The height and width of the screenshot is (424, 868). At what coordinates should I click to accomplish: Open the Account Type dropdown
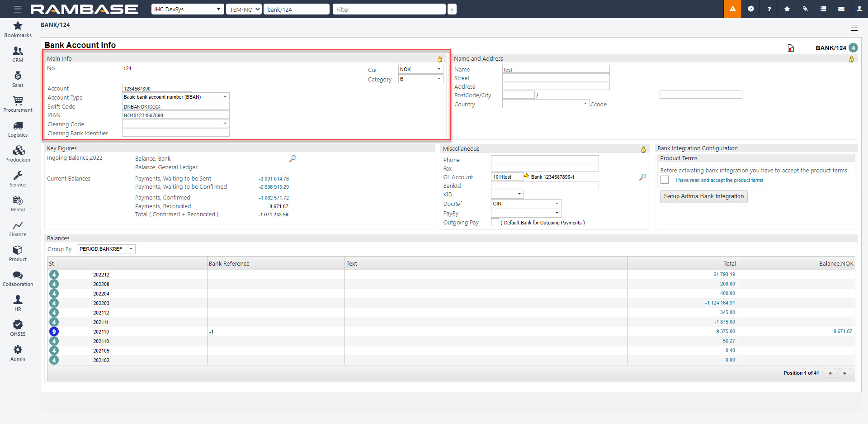(x=175, y=97)
